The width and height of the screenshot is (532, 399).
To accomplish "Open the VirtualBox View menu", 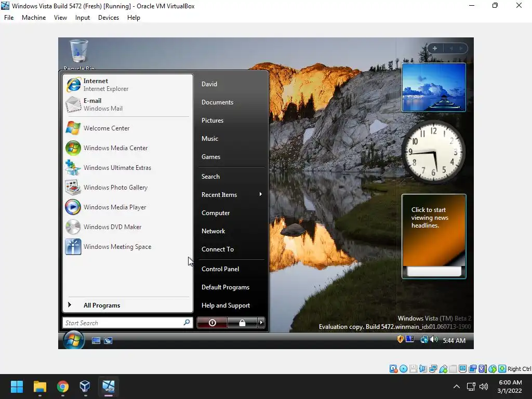I will 60,18.
